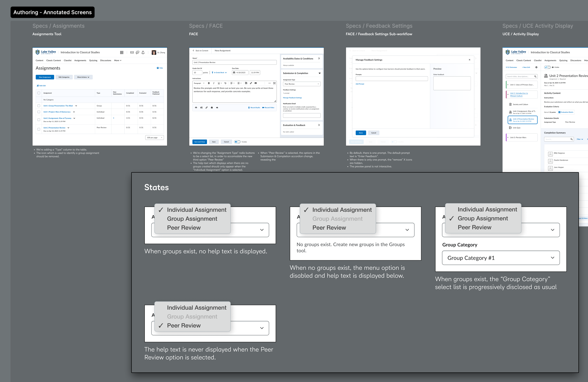Check the Unit 1 Group Presentation checkbox

(x=39, y=106)
